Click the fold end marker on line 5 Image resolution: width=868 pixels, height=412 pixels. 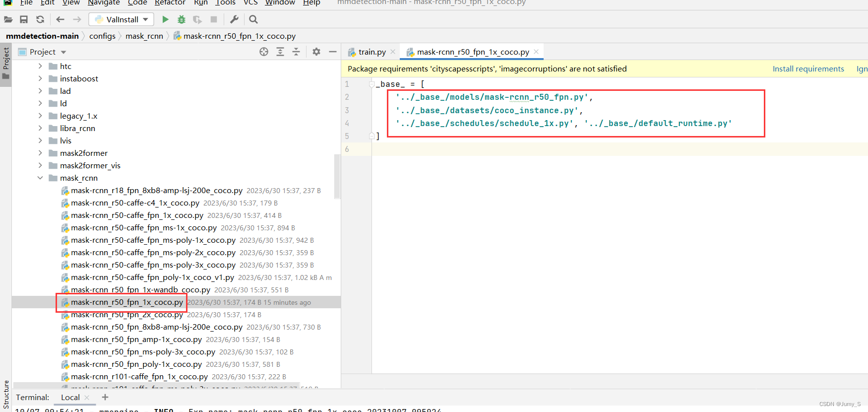pos(372,136)
